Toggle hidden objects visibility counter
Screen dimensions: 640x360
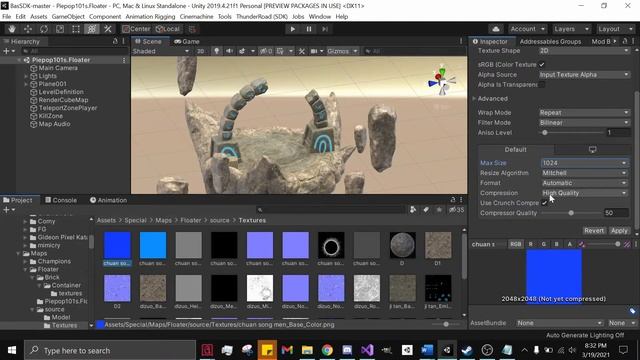pyautogui.click(x=266, y=51)
